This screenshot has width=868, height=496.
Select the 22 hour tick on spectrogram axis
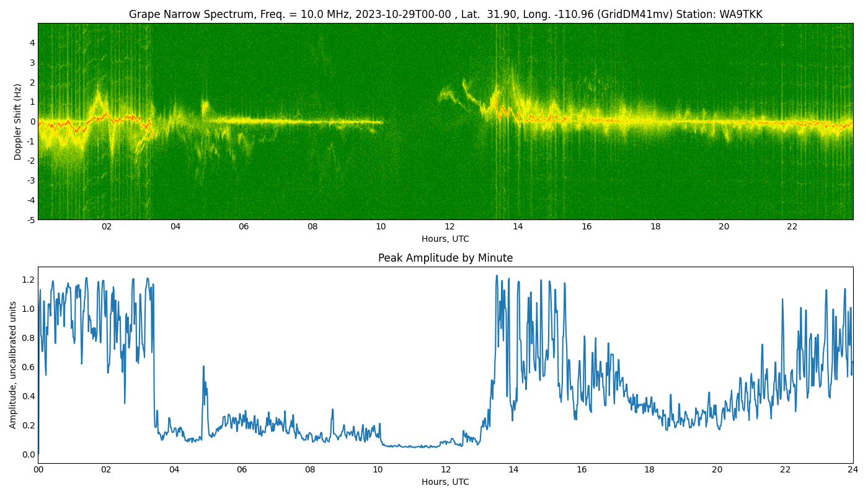[792, 227]
